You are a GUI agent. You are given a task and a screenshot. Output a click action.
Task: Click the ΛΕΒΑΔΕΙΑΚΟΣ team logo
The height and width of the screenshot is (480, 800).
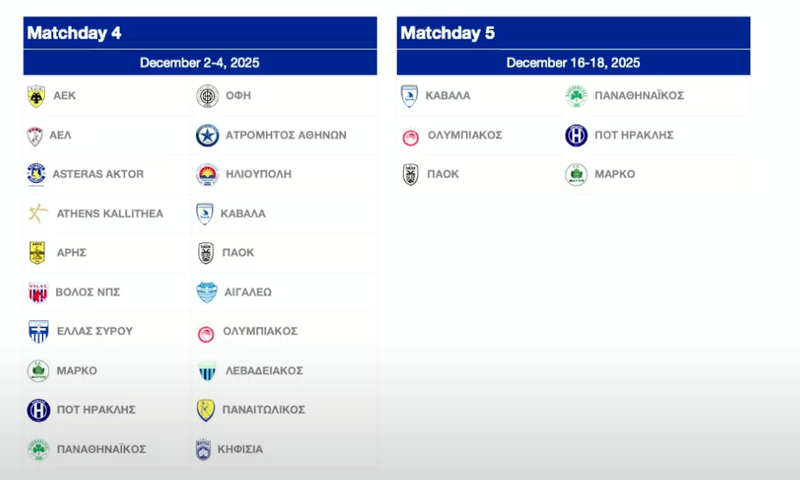click(206, 371)
